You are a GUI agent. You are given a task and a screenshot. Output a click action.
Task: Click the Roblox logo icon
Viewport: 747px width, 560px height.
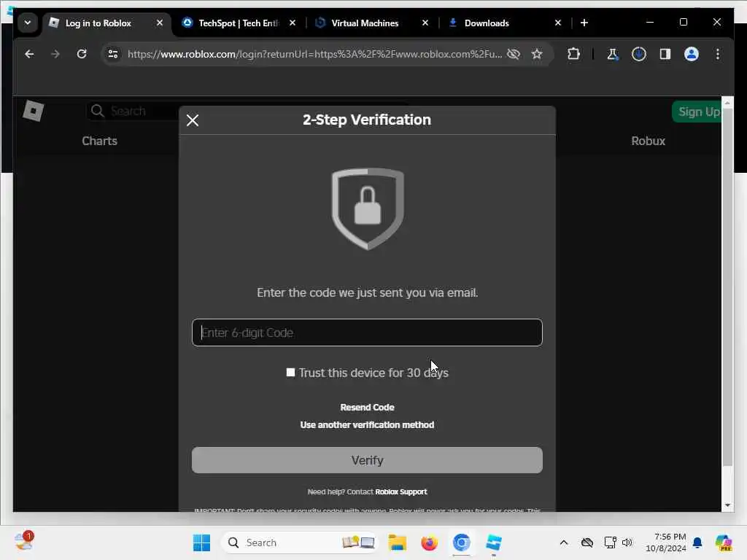[x=34, y=111]
